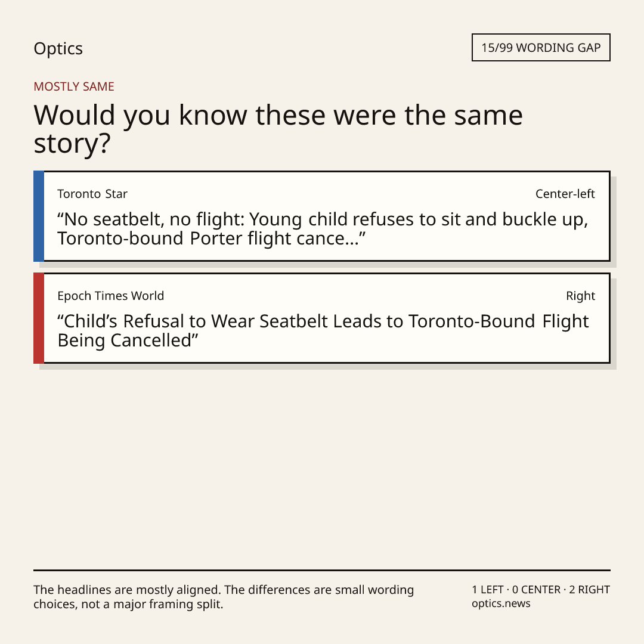
Task: Select the Right bias label
Action: 580,296
